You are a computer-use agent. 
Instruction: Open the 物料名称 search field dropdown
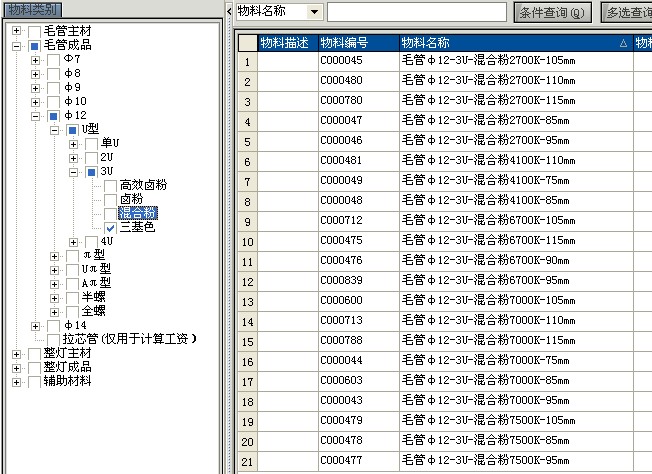click(x=315, y=12)
